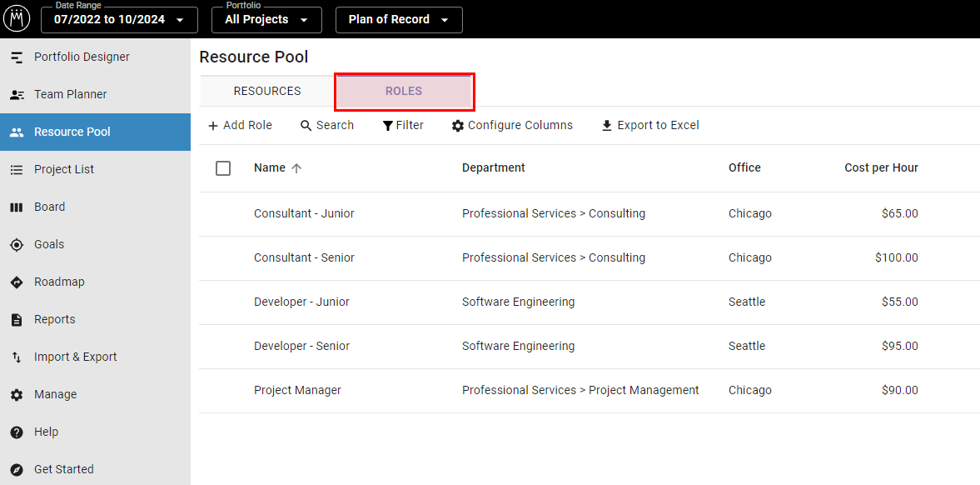This screenshot has height=485, width=980.
Task: Switch to the Resources tab
Action: click(x=267, y=92)
